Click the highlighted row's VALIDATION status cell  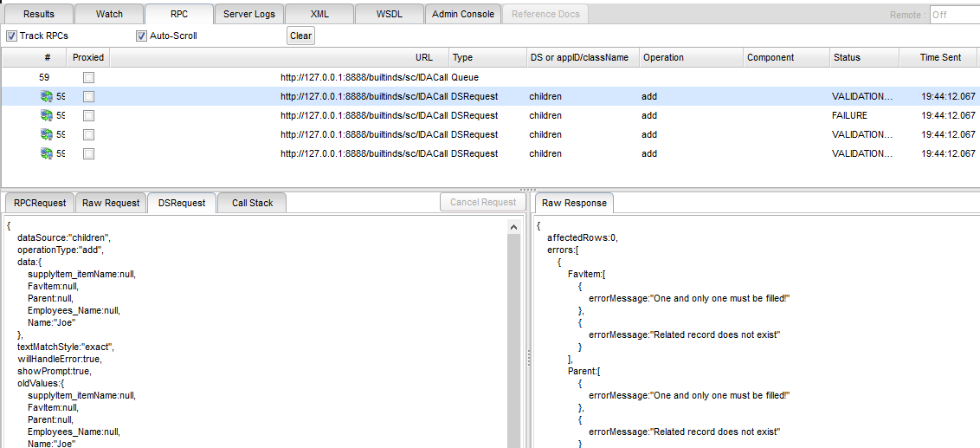(862, 96)
